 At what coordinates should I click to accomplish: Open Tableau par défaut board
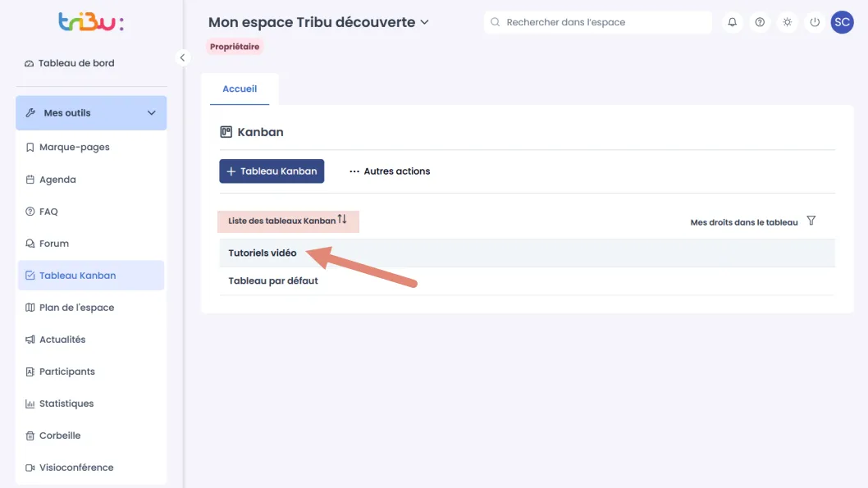(x=273, y=280)
